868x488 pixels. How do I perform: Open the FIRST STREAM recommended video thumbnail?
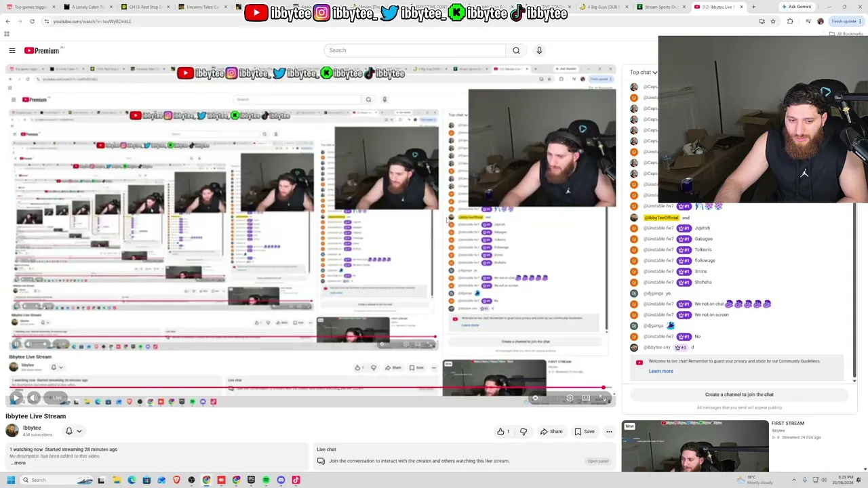pyautogui.click(x=695, y=446)
